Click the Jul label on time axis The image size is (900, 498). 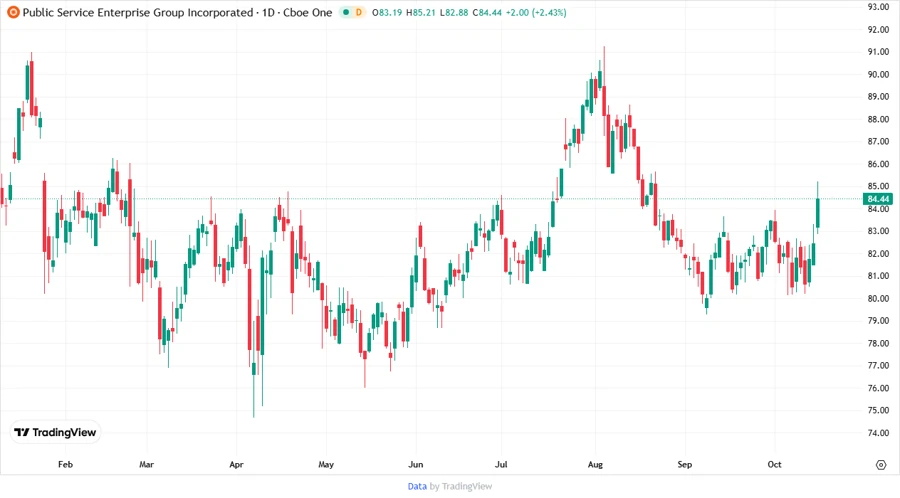pyautogui.click(x=501, y=464)
